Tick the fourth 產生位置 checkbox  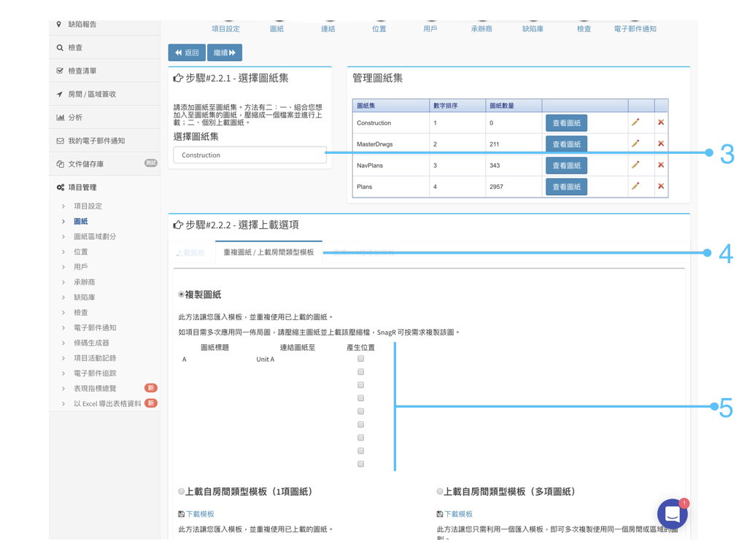coord(360,398)
